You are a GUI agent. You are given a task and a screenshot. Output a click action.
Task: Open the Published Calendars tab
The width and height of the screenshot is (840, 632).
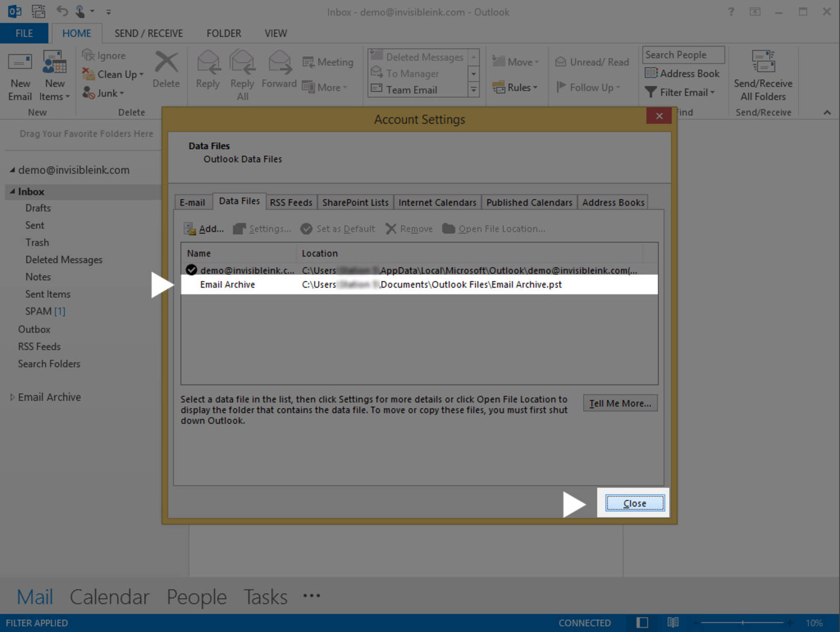(x=529, y=202)
